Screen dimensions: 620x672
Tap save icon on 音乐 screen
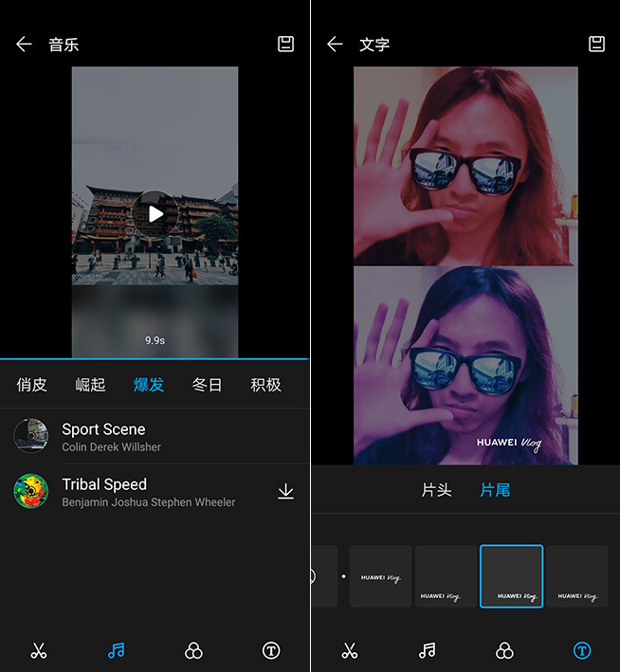coord(285,44)
